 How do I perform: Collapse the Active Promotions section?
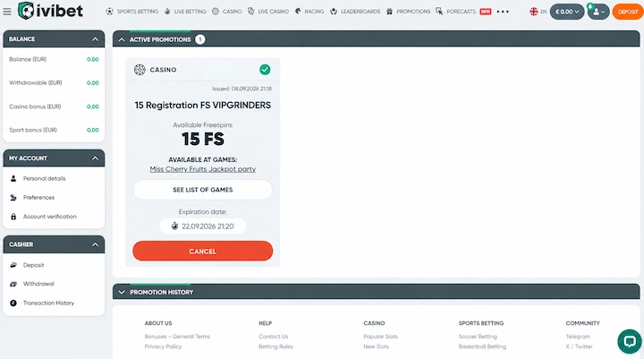(122, 39)
